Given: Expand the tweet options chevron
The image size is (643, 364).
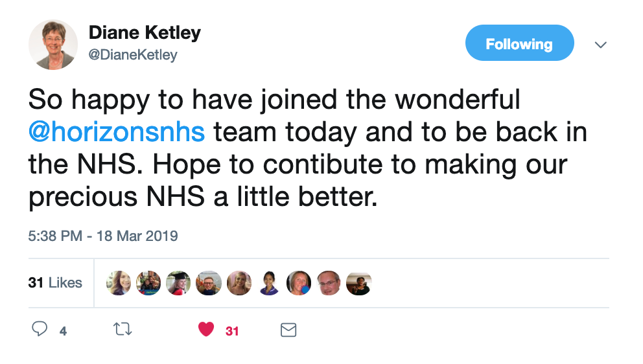Looking at the screenshot, I should coord(600,45).
